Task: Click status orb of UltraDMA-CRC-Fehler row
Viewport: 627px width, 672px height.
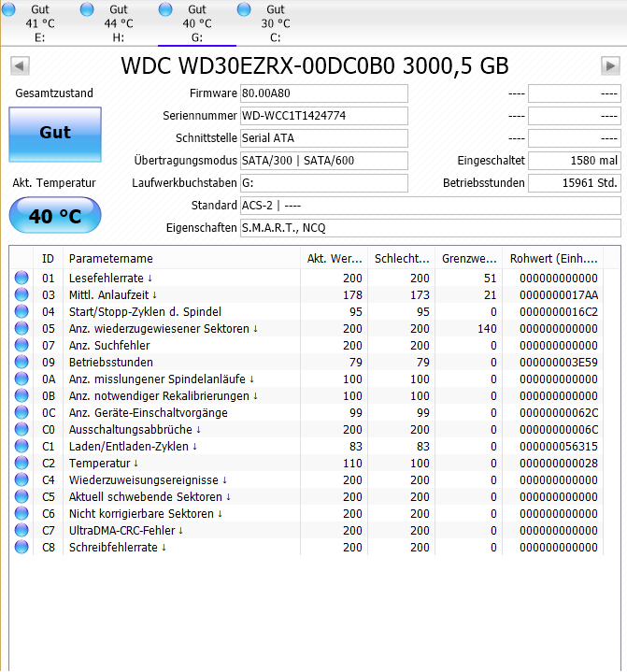Action: click(x=21, y=530)
